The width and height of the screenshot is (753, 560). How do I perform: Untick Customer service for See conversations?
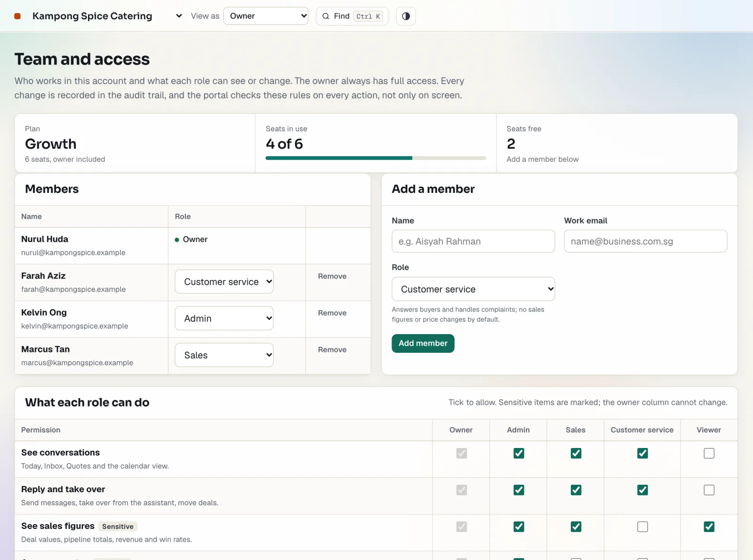(642, 453)
